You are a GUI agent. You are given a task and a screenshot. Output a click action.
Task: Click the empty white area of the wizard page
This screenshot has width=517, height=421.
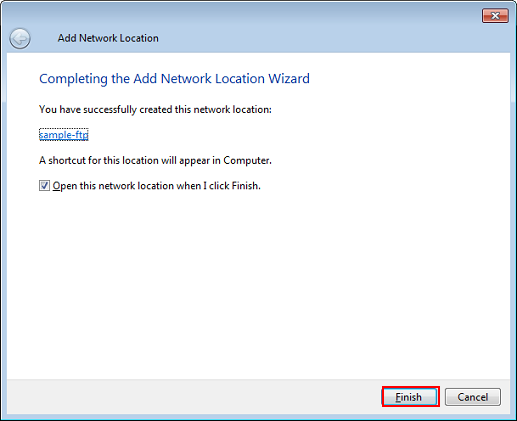258,283
